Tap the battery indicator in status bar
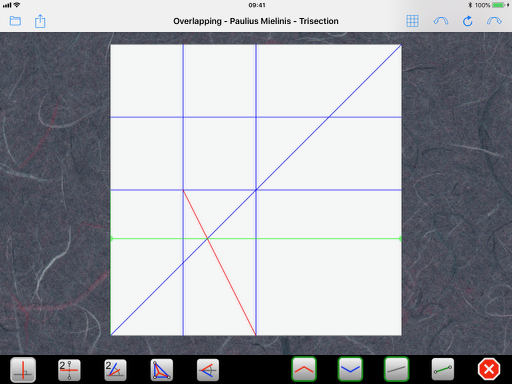 pos(498,5)
